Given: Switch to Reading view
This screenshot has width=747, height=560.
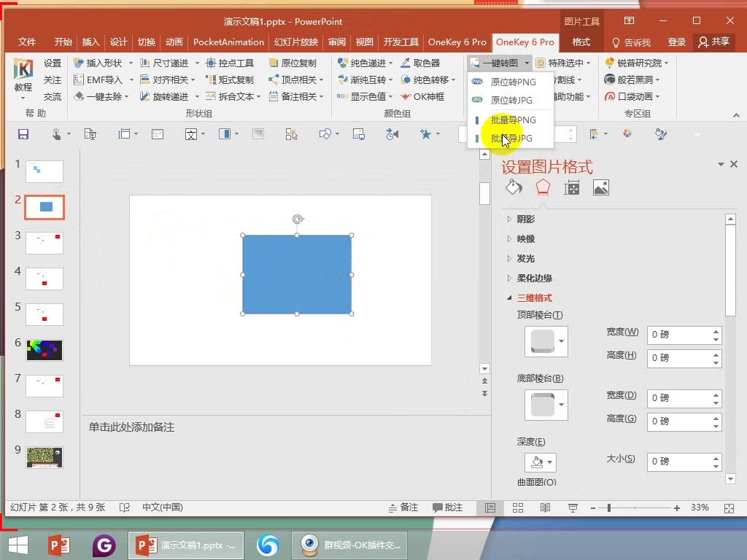Looking at the screenshot, I should click(x=545, y=508).
